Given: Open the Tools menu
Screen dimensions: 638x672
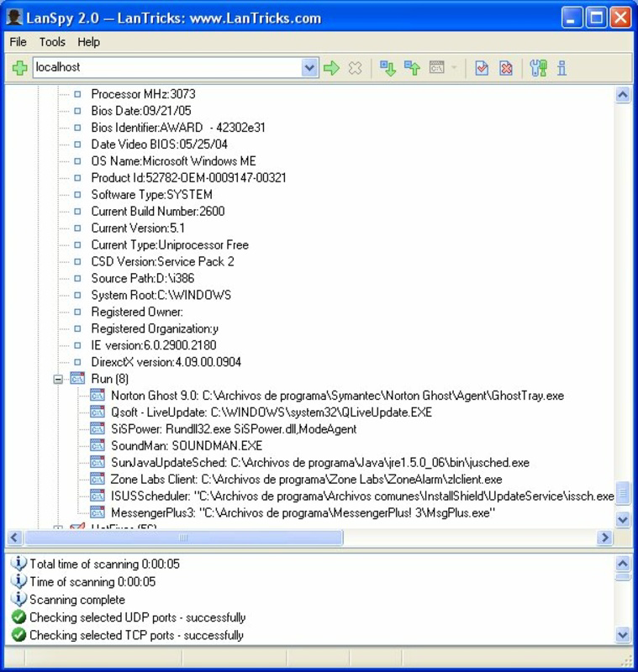Looking at the screenshot, I should 52,42.
